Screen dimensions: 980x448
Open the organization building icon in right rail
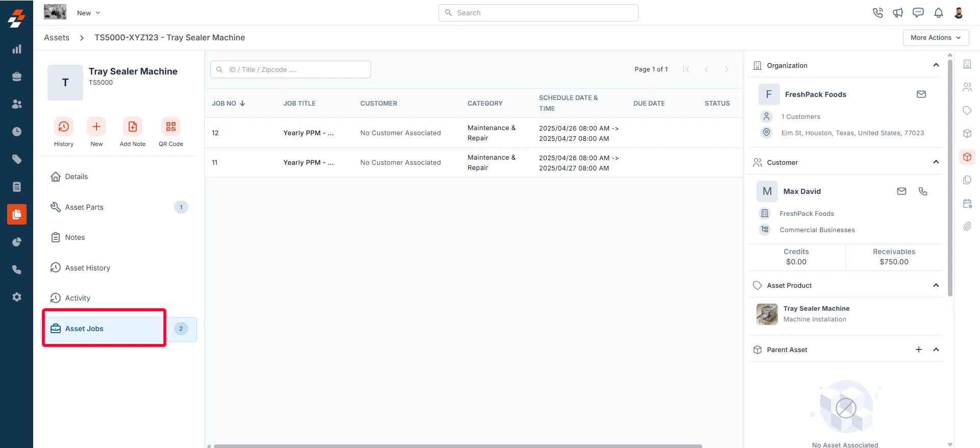coord(967,64)
